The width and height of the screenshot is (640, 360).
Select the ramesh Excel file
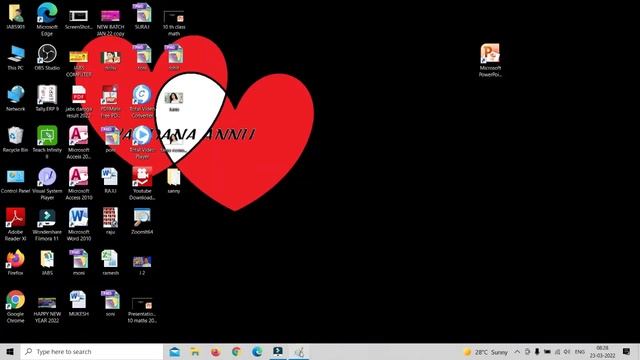point(110,262)
